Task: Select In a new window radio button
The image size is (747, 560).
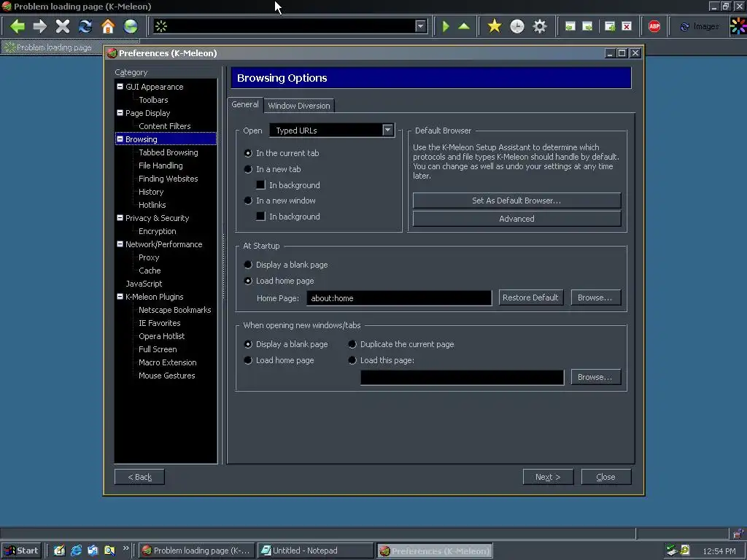Action: (x=248, y=201)
